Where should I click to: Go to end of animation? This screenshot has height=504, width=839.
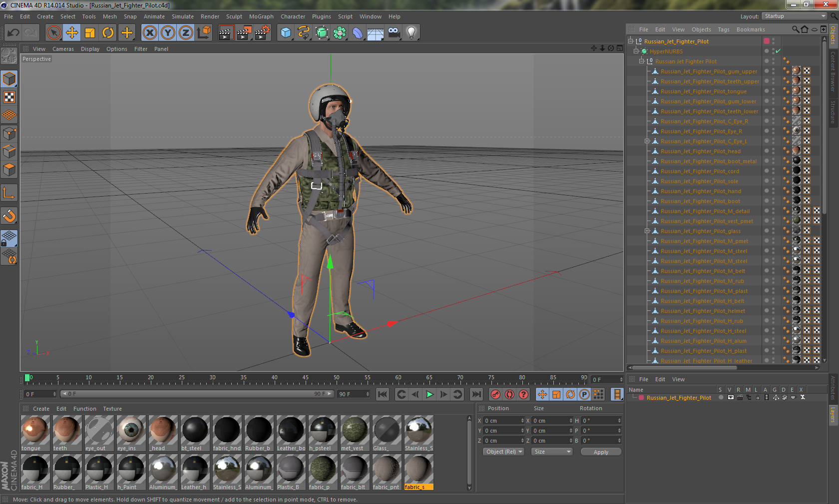pos(476,394)
